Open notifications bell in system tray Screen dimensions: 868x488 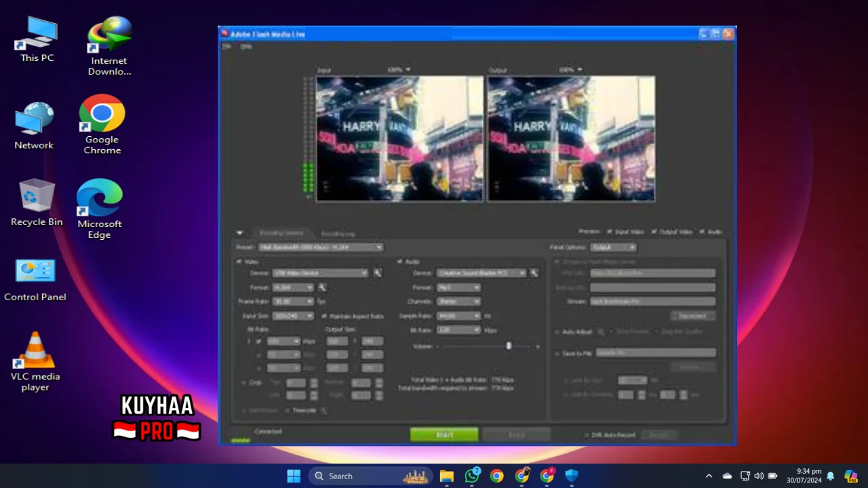pyautogui.click(x=830, y=476)
